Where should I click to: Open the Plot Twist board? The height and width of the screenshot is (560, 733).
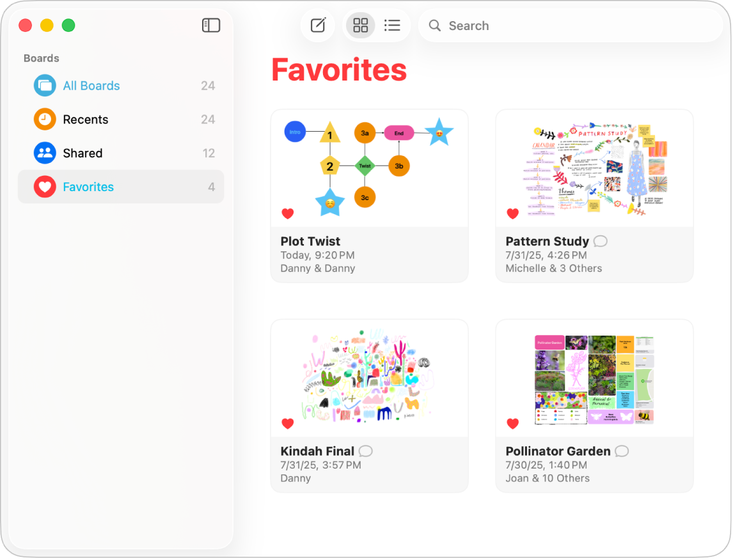coord(369,167)
